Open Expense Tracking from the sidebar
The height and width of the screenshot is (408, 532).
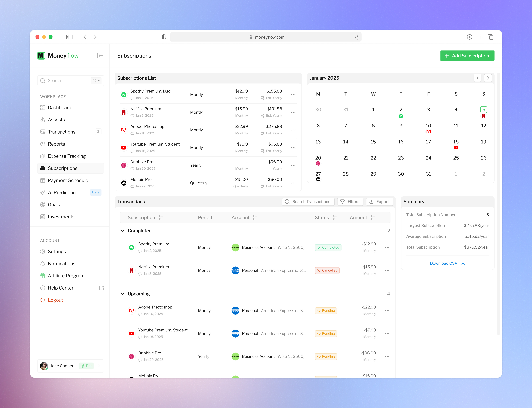point(66,156)
